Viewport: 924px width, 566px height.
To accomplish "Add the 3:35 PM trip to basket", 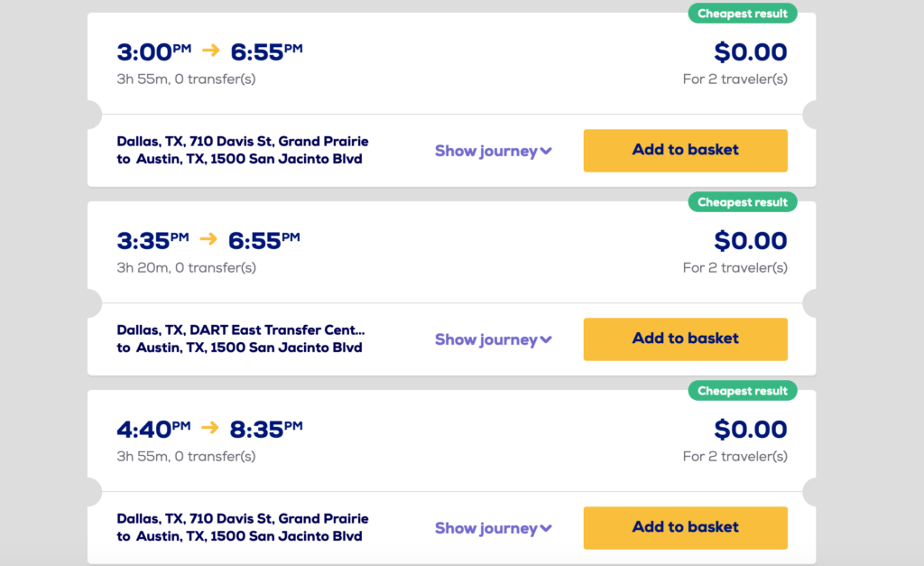I will click(686, 339).
